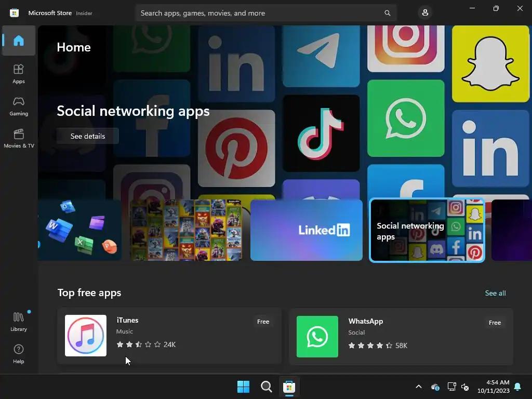
Task: Open taskbar Search
Action: tap(267, 387)
